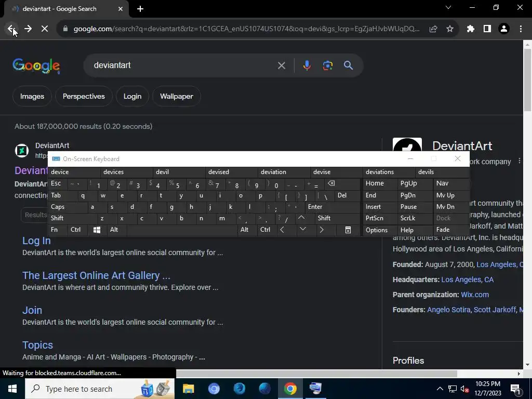Toggle the Nav mode key
The width and height of the screenshot is (532, 399).
451,183
